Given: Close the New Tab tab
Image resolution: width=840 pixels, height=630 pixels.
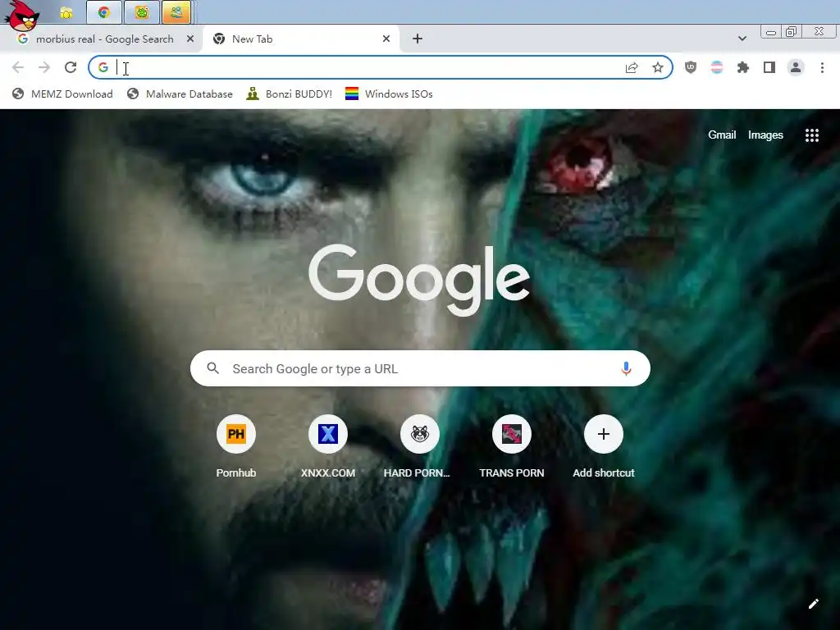Looking at the screenshot, I should [386, 39].
